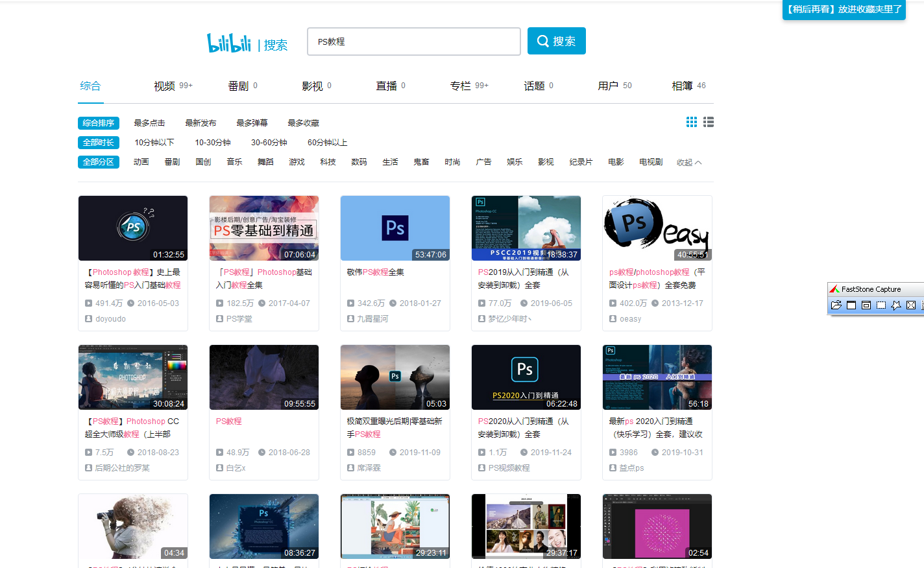Open thumbnail with 05:03 duration
The image size is (924, 568).
tap(395, 377)
